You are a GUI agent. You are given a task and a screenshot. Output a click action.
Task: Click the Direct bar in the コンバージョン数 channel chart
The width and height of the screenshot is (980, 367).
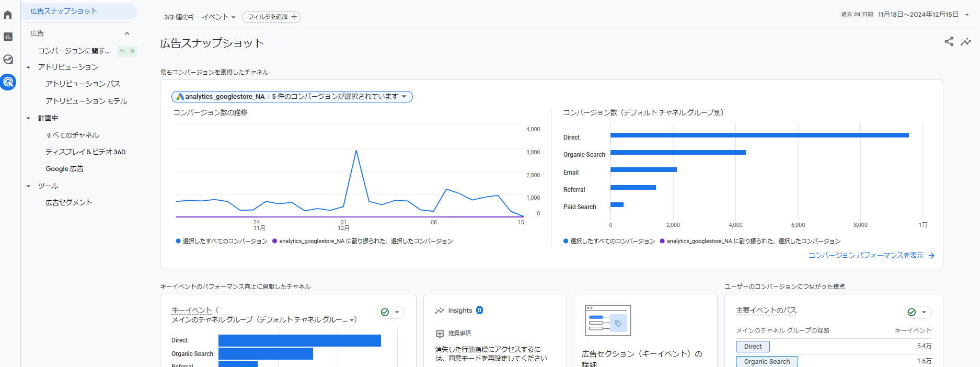click(759, 135)
